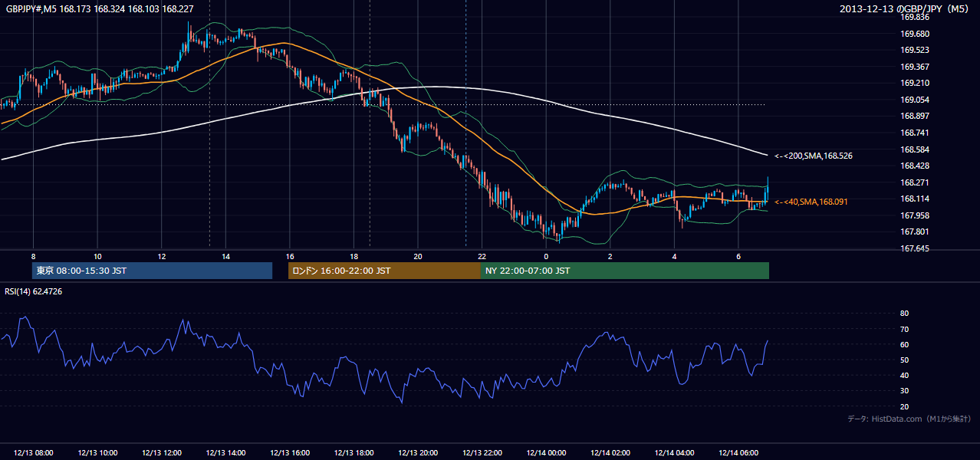Viewport: 980px width, 460px height.
Task: Click the 40,SMA,168.091 label
Action: [813, 202]
